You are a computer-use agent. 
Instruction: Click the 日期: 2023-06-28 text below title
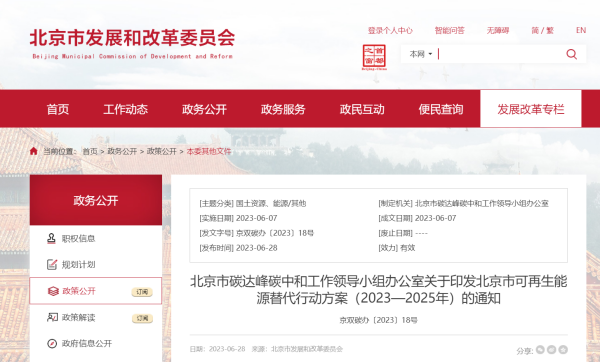click(217, 349)
